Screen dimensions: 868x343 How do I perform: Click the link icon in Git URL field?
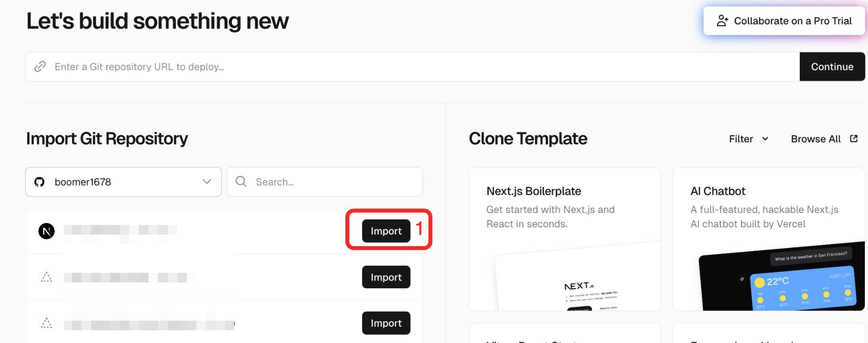pos(40,66)
